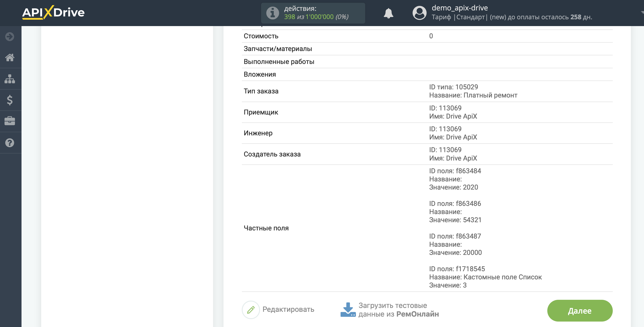
Task: Click ID поля: f1718545 text
Action: 457,269
